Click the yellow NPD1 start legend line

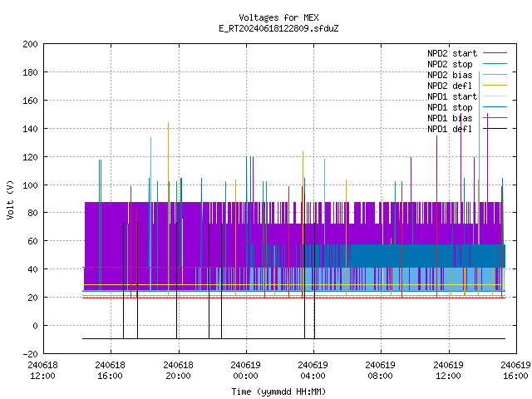495,96
